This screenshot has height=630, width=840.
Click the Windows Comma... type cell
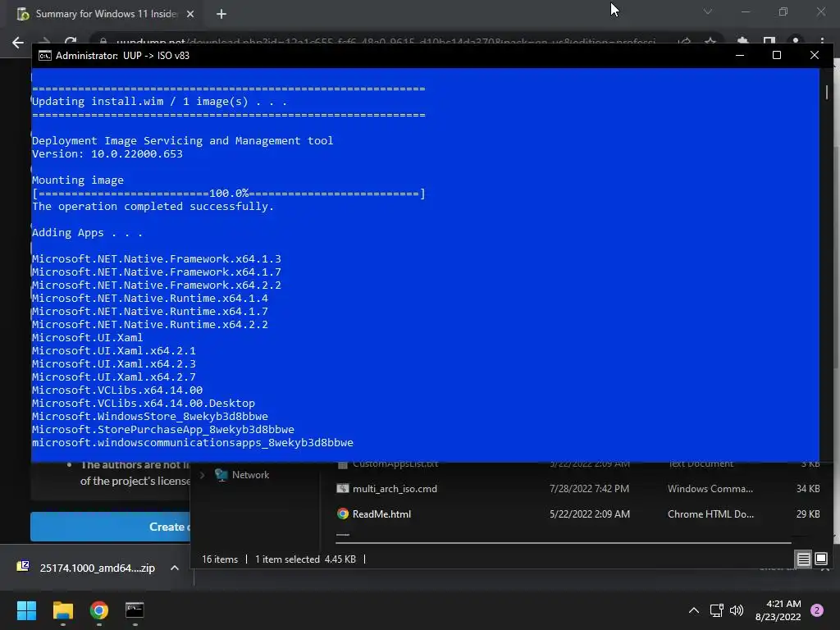(710, 489)
